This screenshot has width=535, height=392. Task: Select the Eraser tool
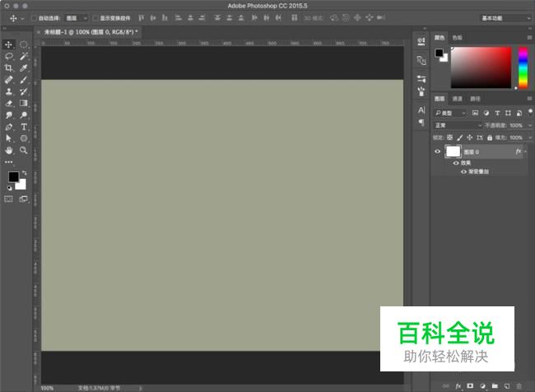tap(9, 104)
